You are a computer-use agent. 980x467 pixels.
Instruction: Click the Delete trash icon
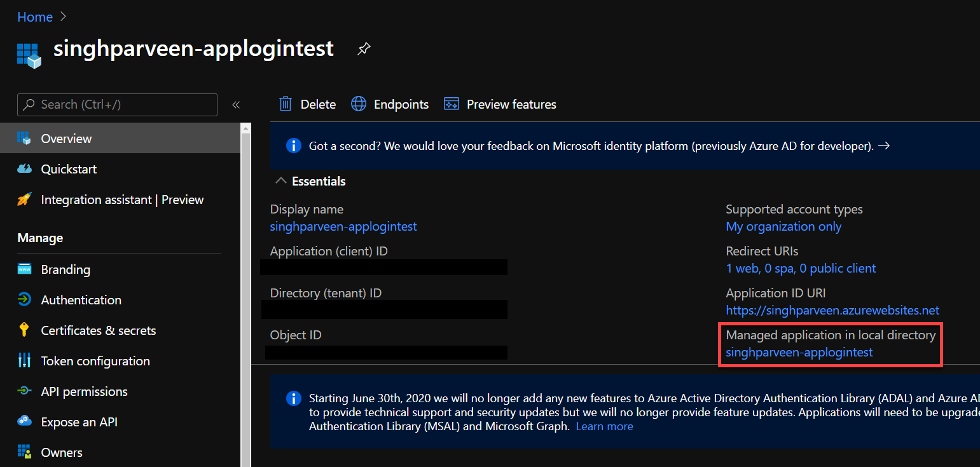[286, 104]
